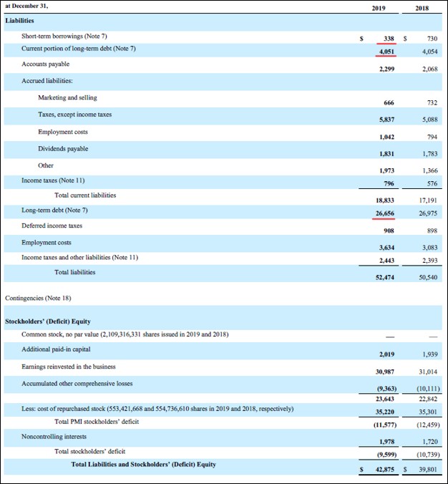This screenshot has height=484, width=448.
Task: Click the Accounts payable row label
Action: pos(46,64)
